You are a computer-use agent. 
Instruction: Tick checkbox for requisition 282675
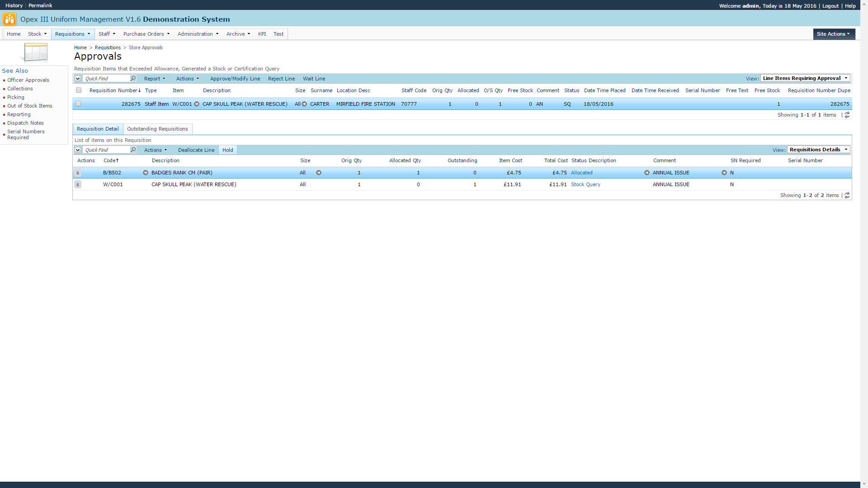(x=78, y=104)
